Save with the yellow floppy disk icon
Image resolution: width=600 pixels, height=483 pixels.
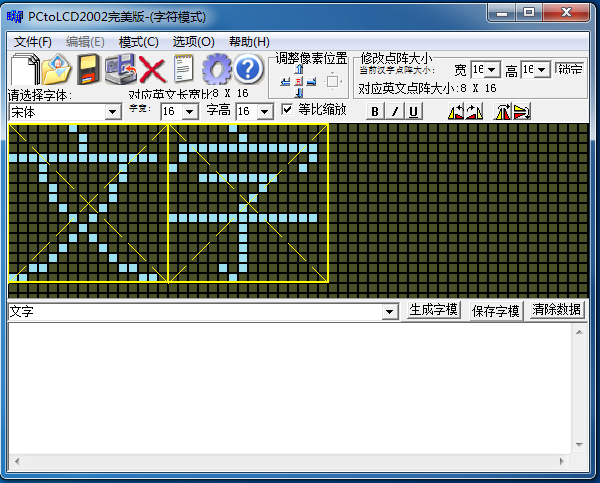[88, 69]
